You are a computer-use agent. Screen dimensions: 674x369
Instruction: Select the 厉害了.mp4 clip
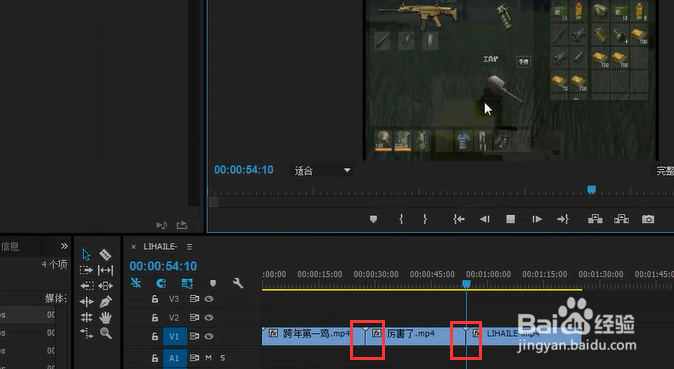(415, 335)
